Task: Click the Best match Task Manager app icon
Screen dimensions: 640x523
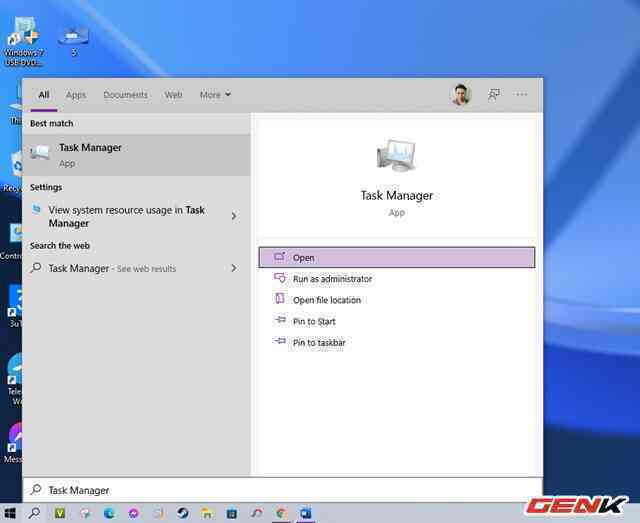Action: pyautogui.click(x=40, y=153)
